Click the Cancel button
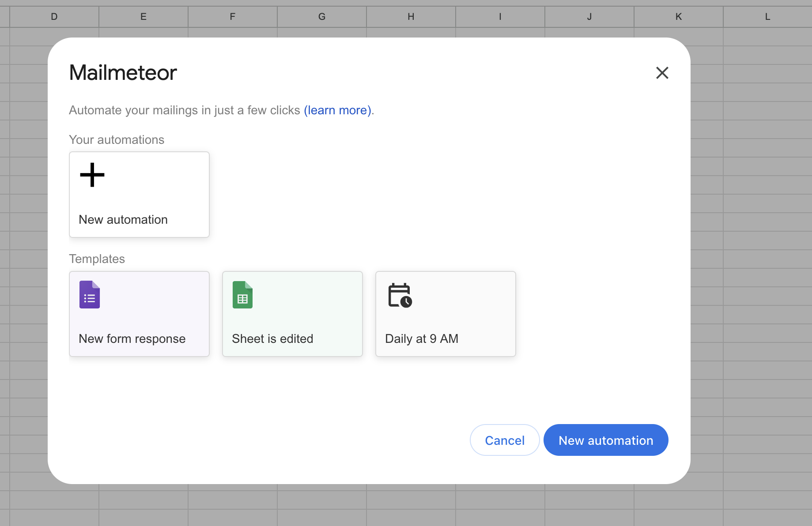Viewport: 812px width, 526px height. (505, 440)
